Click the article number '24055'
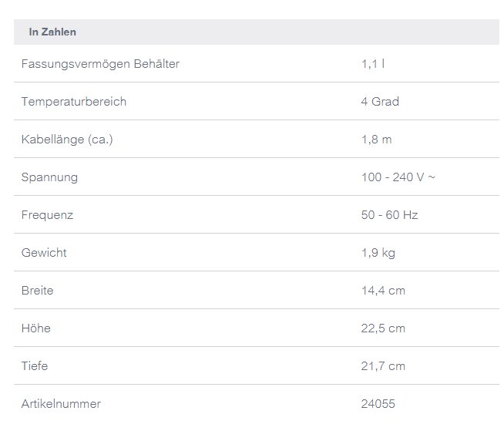Image resolution: width=504 pixels, height=431 pixels. click(x=378, y=404)
